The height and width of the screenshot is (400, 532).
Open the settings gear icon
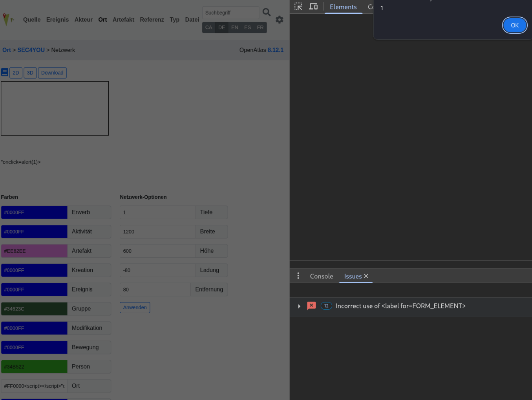pyautogui.click(x=279, y=20)
